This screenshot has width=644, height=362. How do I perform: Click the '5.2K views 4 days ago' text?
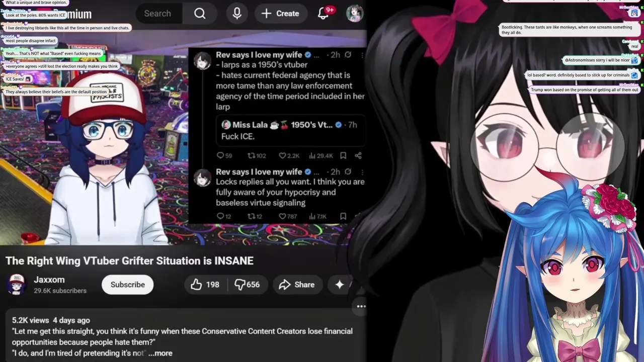(x=51, y=320)
